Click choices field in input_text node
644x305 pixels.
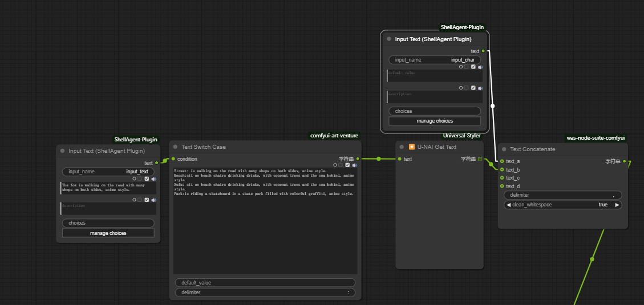click(x=108, y=223)
